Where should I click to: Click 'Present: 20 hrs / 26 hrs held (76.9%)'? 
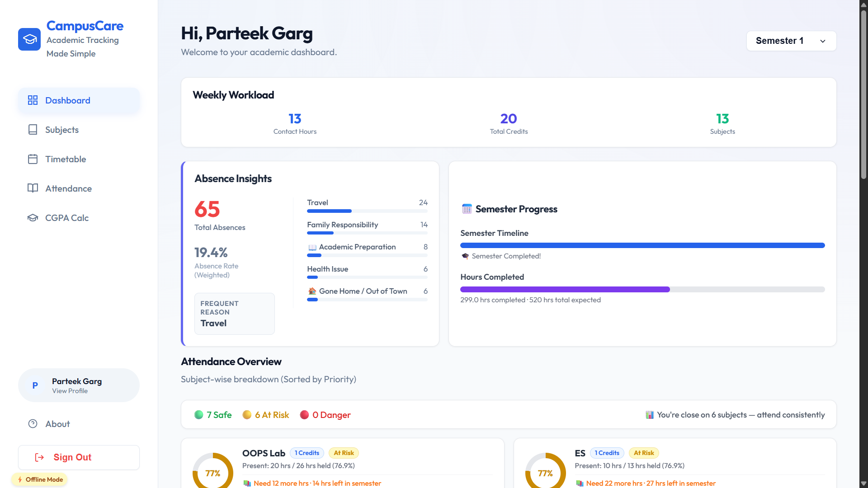(298, 466)
